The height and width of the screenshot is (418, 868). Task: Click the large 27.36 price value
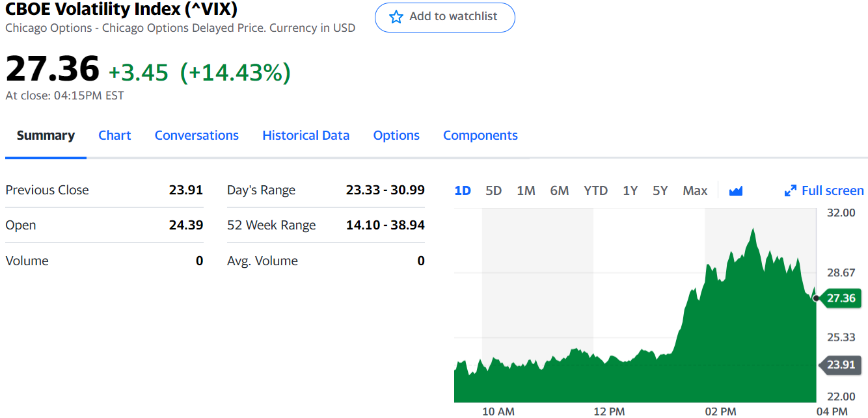53,68
